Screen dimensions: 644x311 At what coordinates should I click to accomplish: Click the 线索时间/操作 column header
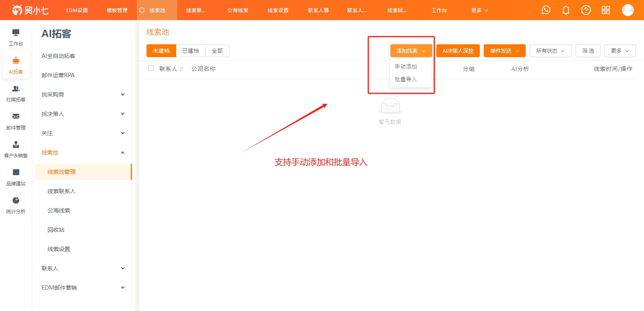[613, 69]
